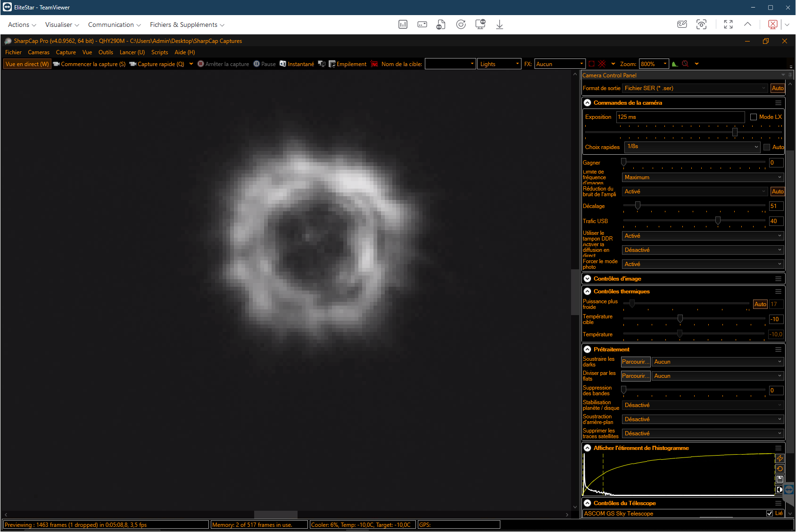Viewport: 796px width, 532px height.
Task: Toggle Auto for Format de sortie
Action: pos(778,88)
